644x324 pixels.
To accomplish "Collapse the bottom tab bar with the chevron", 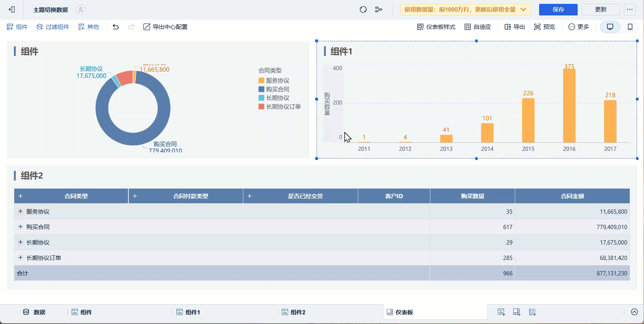I will point(634,312).
